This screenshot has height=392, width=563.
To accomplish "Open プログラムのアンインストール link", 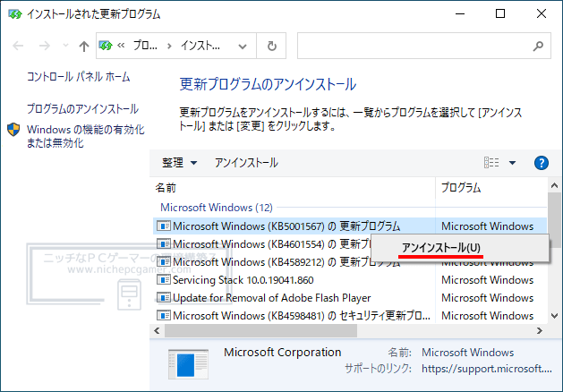I will point(82,109).
